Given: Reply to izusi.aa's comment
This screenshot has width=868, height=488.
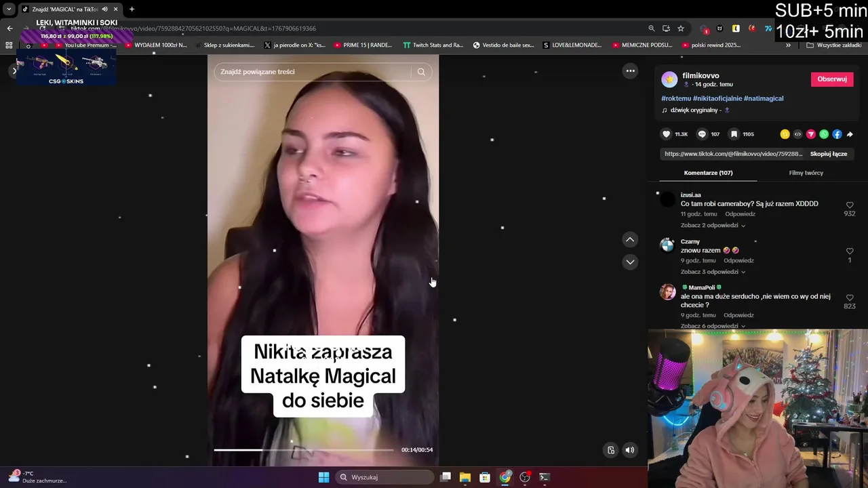Looking at the screenshot, I should [740, 214].
